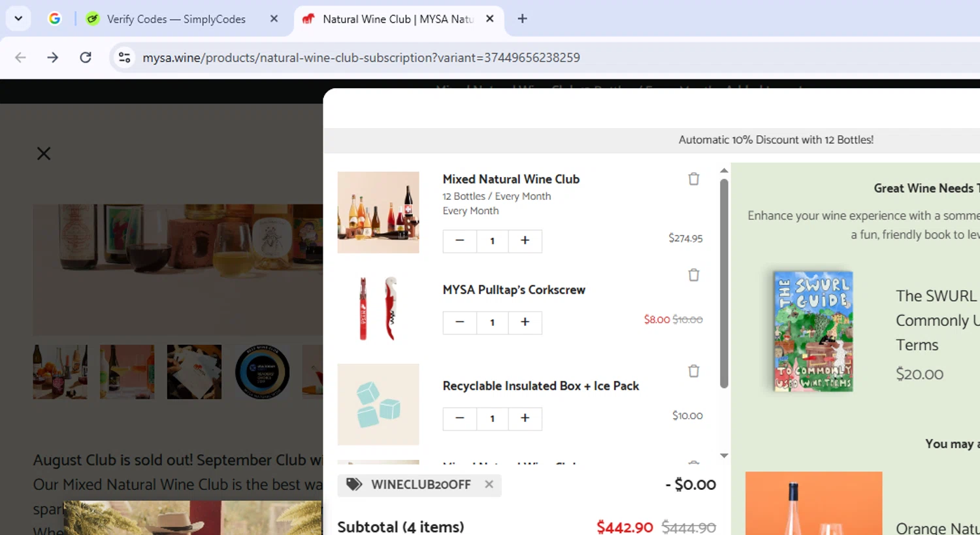Increase Mixed Natural Wine Club quantity

click(x=525, y=240)
